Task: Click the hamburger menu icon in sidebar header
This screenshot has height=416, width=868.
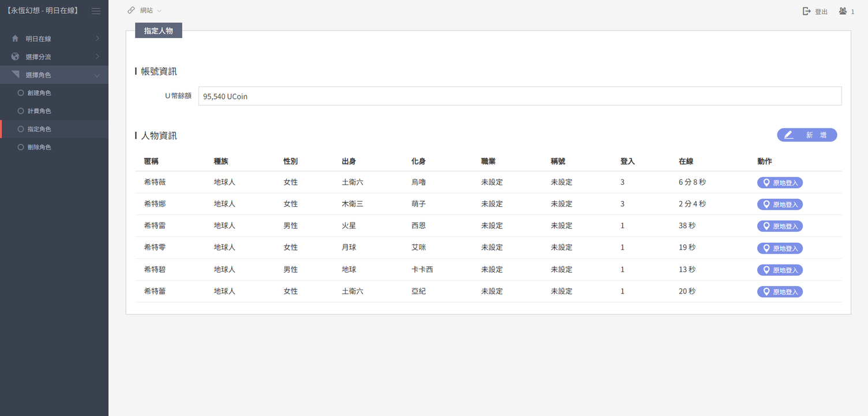Action: 96,11
